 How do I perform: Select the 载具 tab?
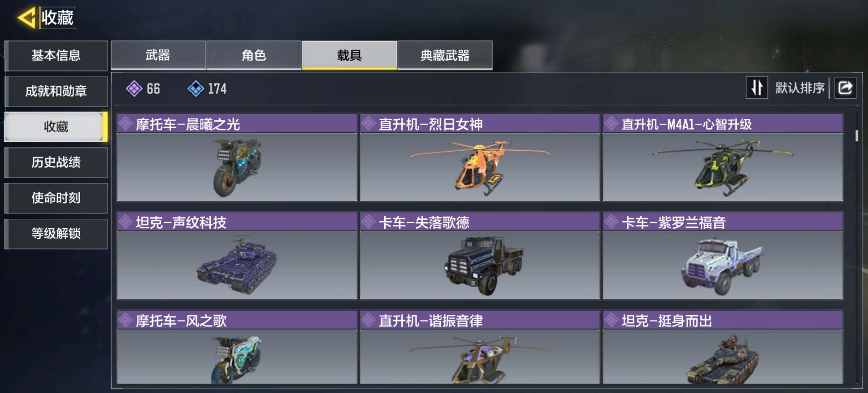350,55
